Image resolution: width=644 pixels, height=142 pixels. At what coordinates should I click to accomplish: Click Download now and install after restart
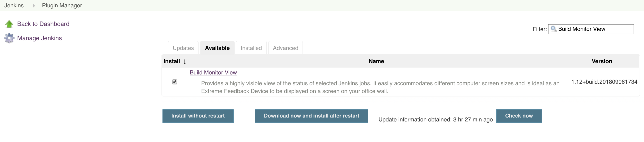pos(311,116)
